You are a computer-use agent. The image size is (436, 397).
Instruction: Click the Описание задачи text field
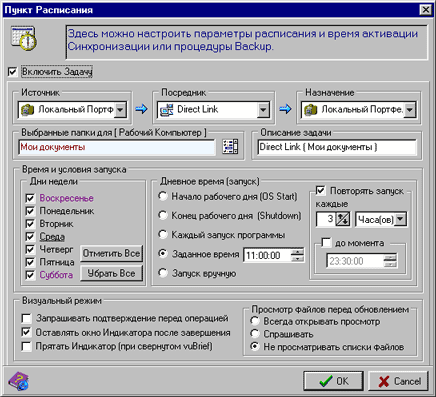[x=337, y=147]
